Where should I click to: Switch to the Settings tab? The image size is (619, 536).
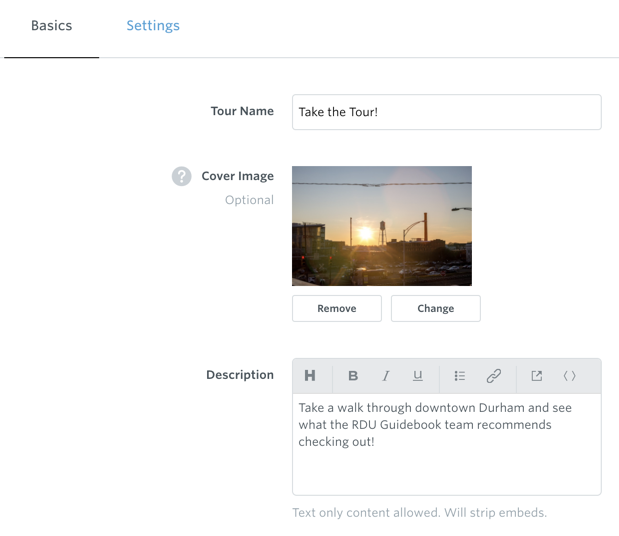point(153,26)
